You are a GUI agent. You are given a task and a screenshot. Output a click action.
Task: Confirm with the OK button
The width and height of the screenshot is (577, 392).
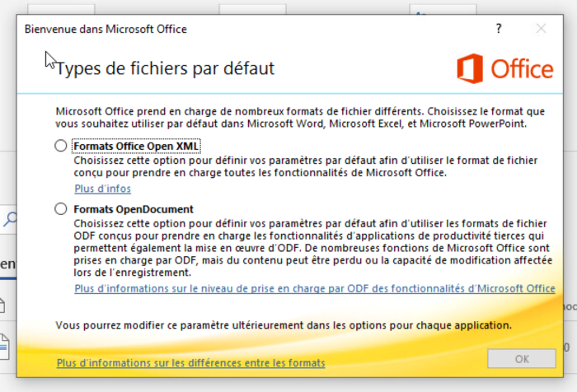tap(522, 358)
